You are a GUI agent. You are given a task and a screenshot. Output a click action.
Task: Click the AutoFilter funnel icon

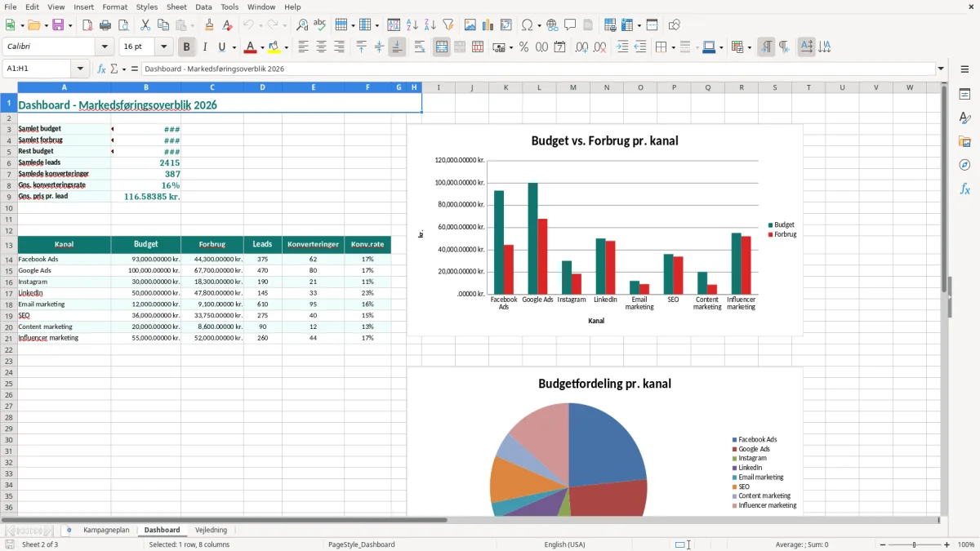(x=448, y=25)
